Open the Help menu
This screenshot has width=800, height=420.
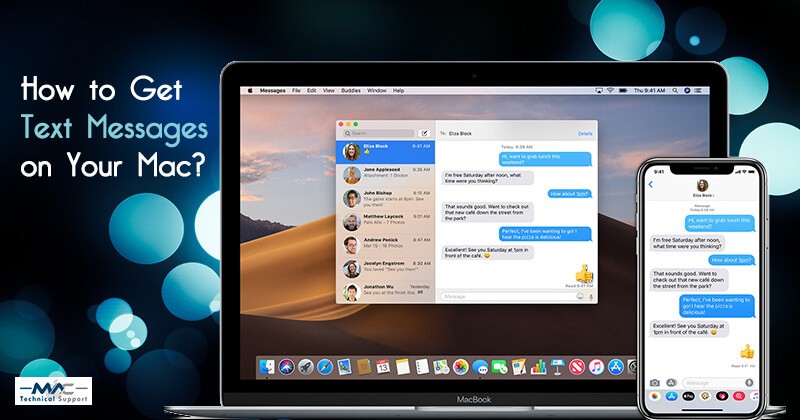click(x=398, y=90)
